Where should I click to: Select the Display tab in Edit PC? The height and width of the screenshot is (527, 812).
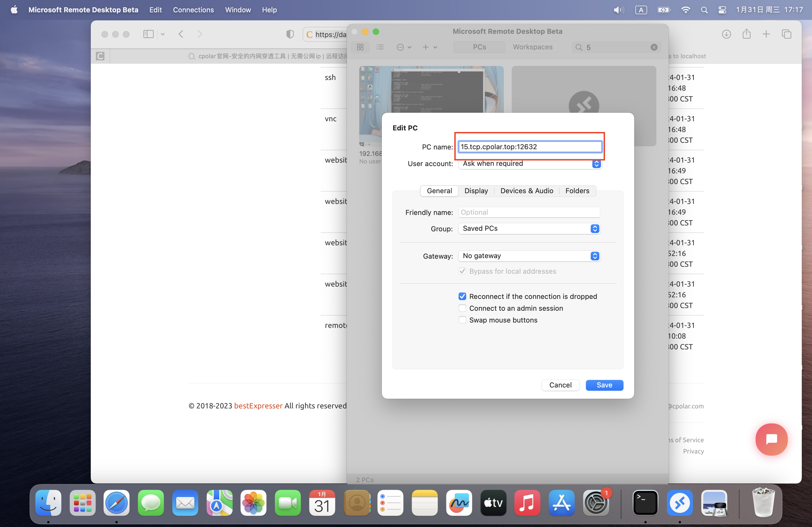point(476,191)
